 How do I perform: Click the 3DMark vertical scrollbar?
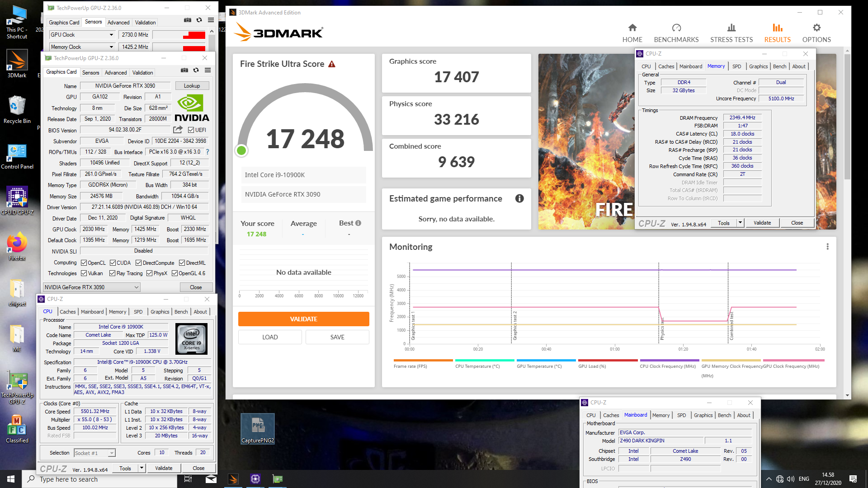(847, 117)
